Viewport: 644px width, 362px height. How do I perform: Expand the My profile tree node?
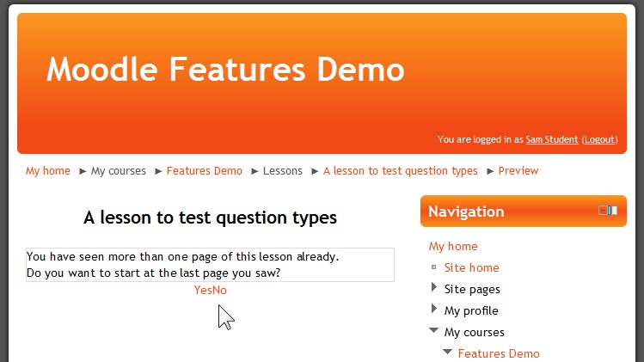coord(433,309)
